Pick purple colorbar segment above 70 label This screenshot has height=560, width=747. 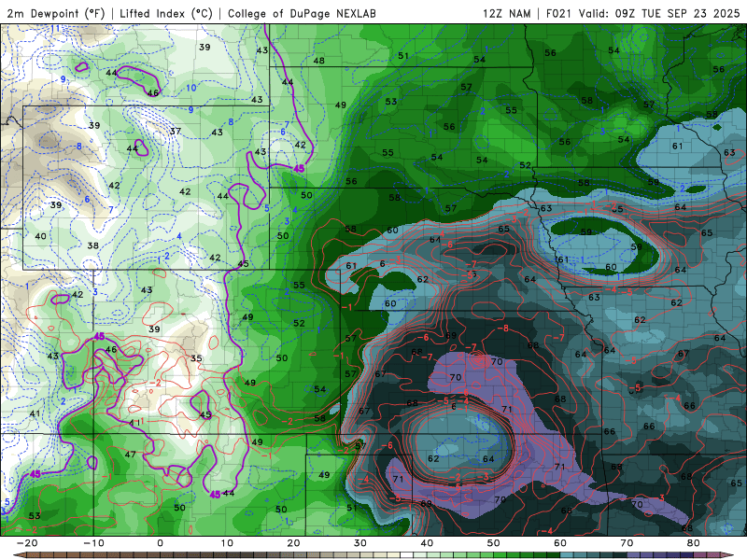pyautogui.click(x=634, y=555)
